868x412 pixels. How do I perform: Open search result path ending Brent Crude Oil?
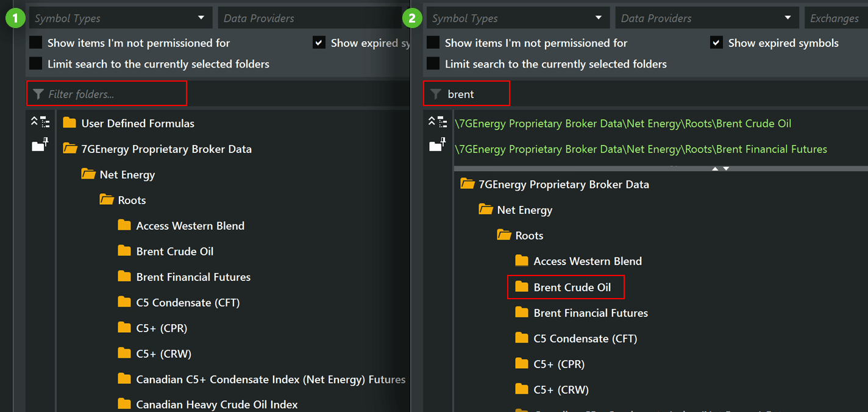tap(623, 123)
